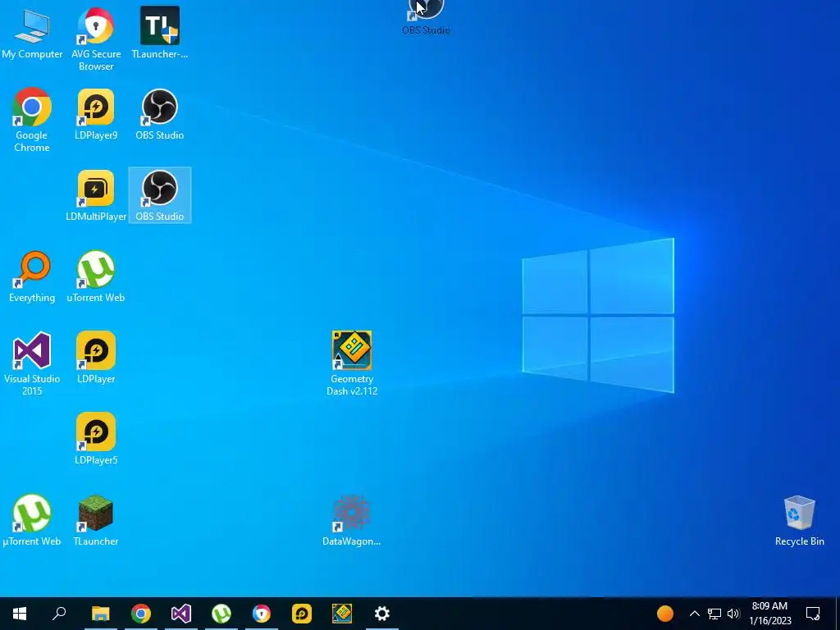Open Google Chrome desktop shortcut
Image resolution: width=840 pixels, height=630 pixels.
pos(32,120)
